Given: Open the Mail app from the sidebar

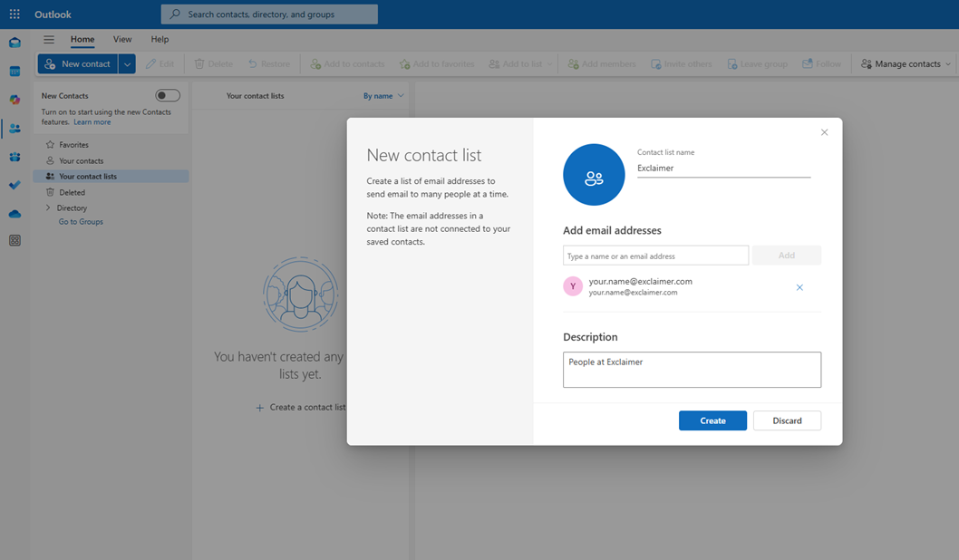Looking at the screenshot, I should pyautogui.click(x=14, y=42).
